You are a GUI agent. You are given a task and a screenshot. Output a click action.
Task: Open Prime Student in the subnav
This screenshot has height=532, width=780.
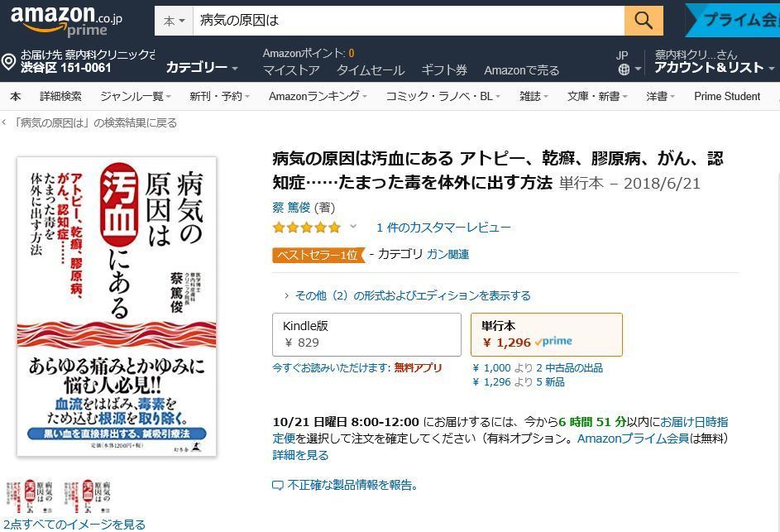727,96
